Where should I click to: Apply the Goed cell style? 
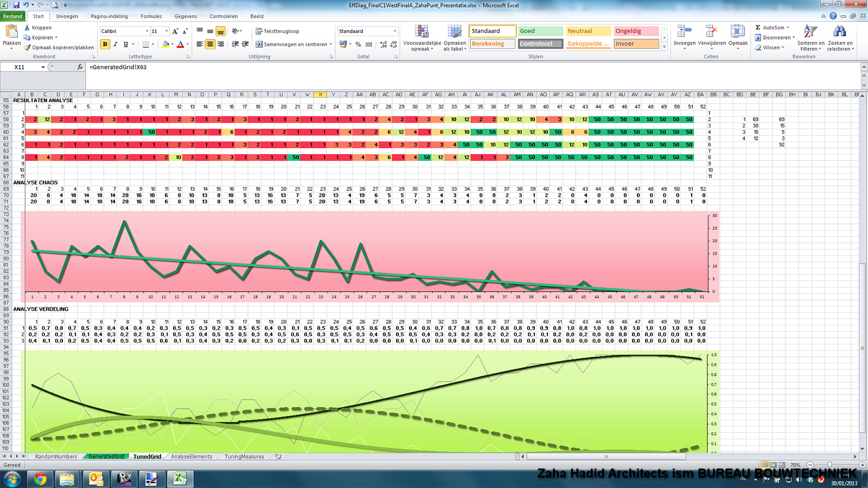tap(540, 31)
